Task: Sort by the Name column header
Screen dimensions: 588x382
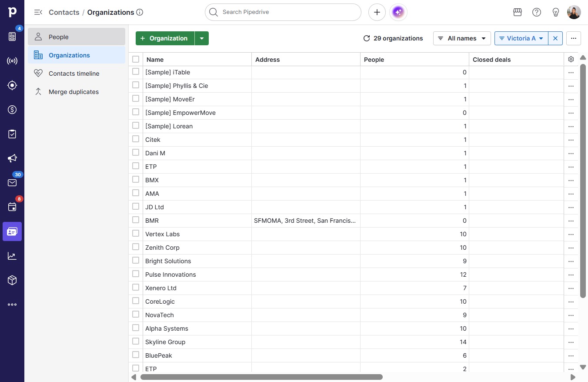Action: (x=197, y=60)
